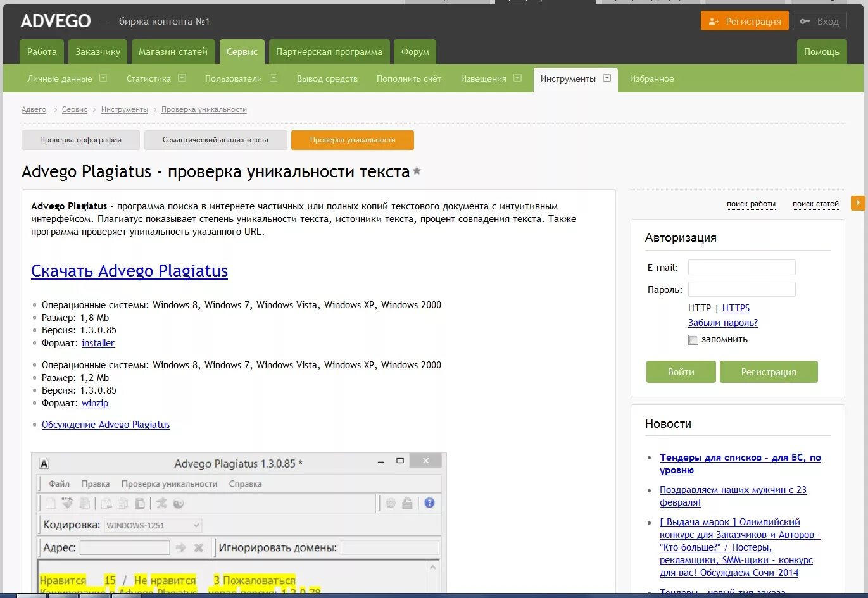Click the "Забыли пароль?" link
Screen dimensions: 868x598
point(723,323)
